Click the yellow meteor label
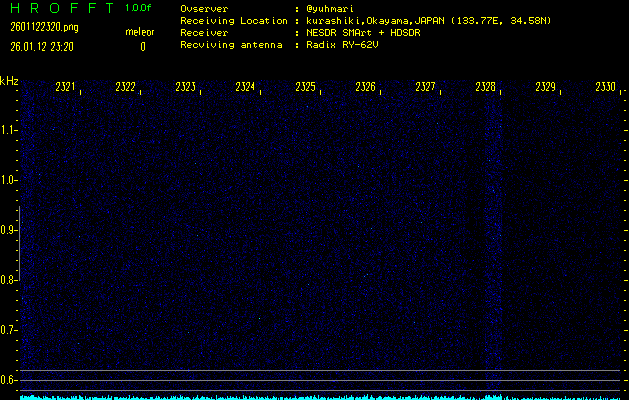The image size is (629, 400). 139,32
